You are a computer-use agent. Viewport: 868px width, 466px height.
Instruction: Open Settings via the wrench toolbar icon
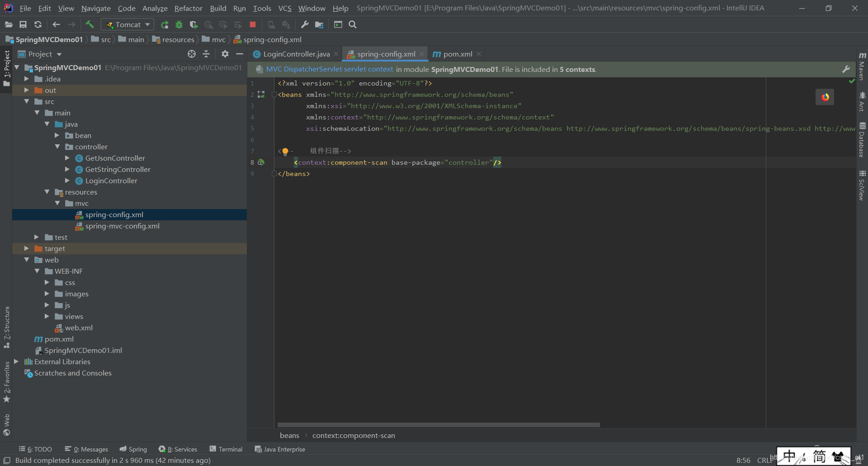(x=305, y=24)
